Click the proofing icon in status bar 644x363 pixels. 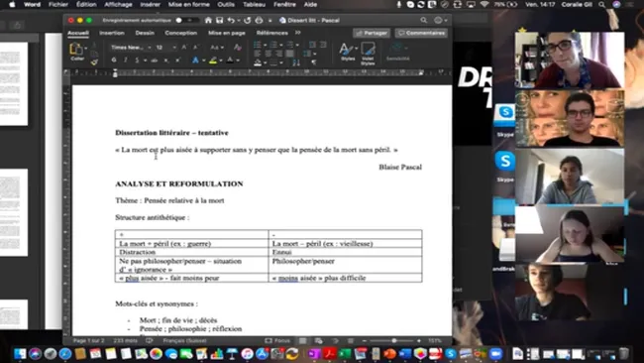149,341
